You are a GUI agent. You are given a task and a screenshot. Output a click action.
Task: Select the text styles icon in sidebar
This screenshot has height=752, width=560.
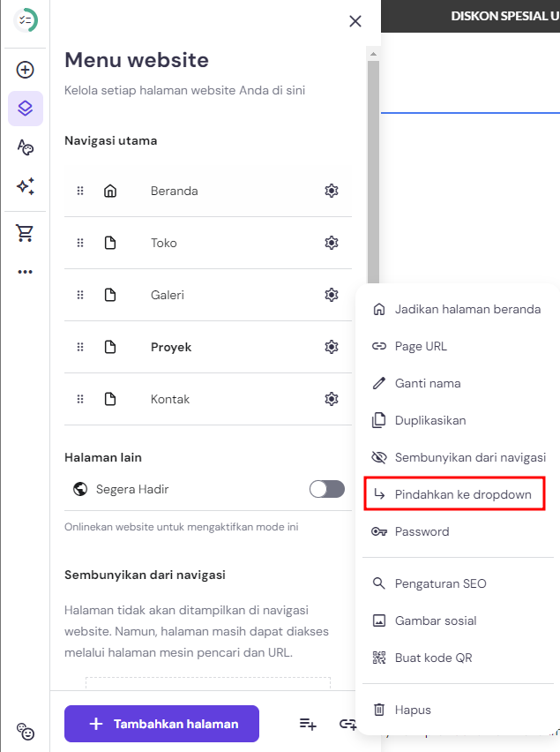click(25, 147)
